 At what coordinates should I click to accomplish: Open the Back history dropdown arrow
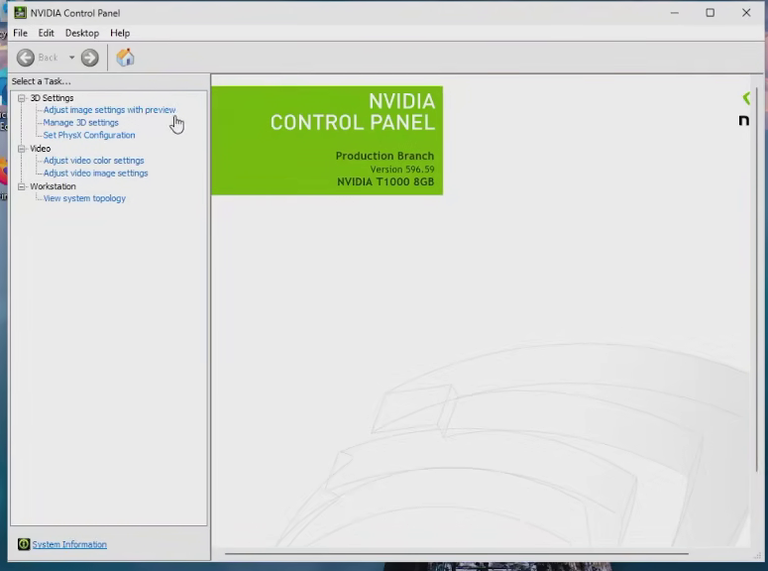tap(72, 58)
